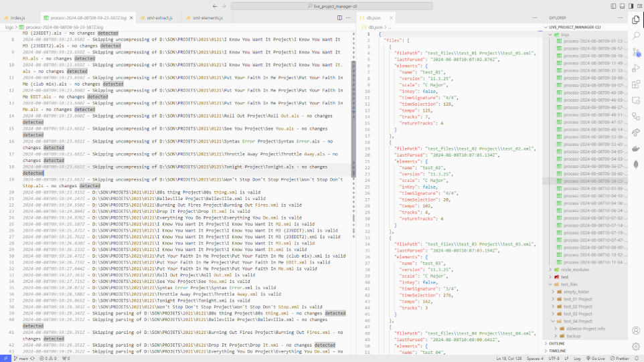This screenshot has width=644, height=362.
Task: Collapse the test_files folder
Action: (585, 284)
